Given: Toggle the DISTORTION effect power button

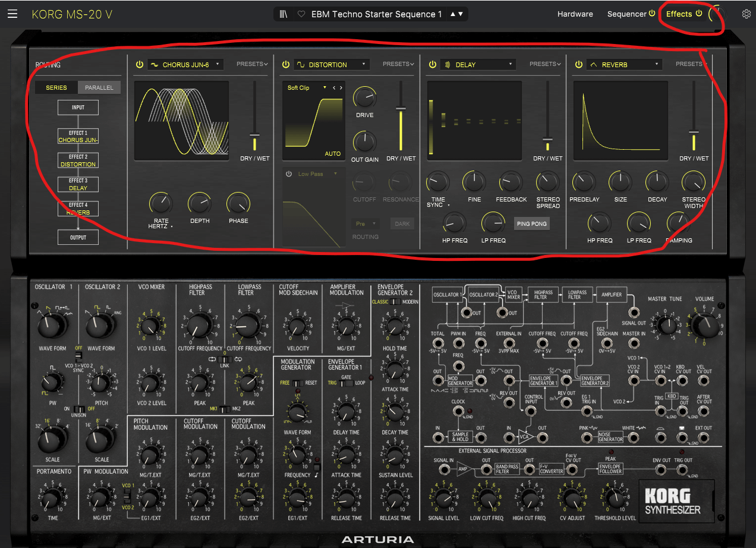Looking at the screenshot, I should click(286, 64).
